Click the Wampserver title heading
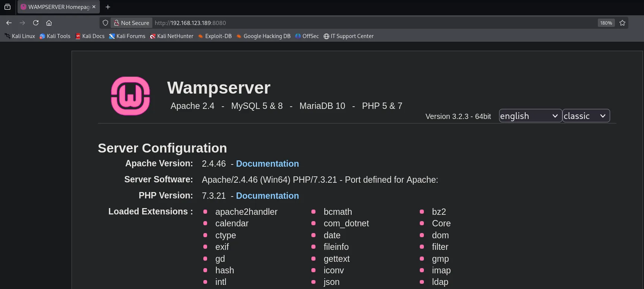 tap(219, 88)
